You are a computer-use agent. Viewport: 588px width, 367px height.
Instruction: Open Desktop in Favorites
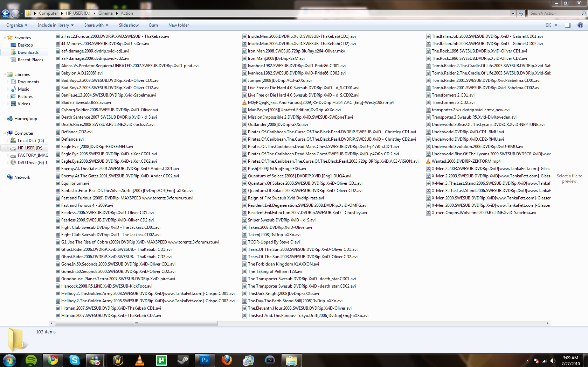point(25,45)
